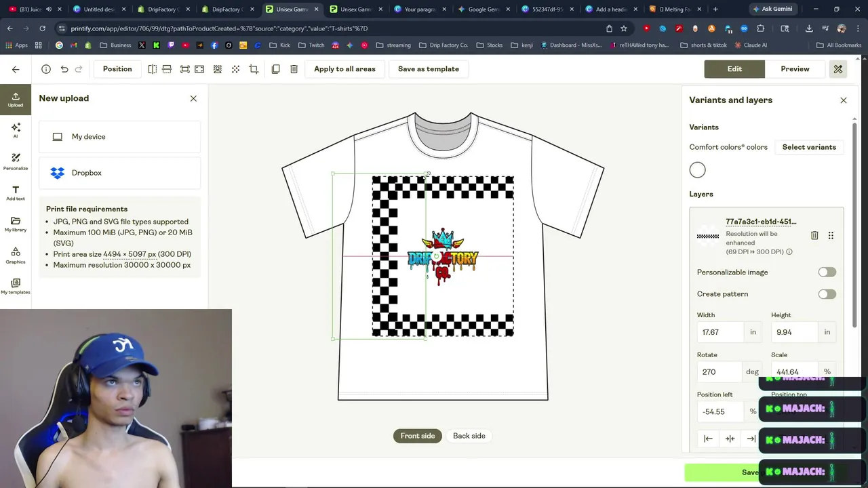Open My library in sidebar

16,224
